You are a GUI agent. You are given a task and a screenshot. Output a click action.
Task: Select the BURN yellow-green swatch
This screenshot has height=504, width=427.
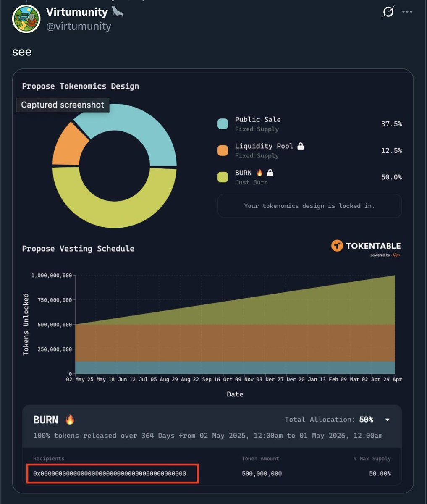click(x=223, y=177)
